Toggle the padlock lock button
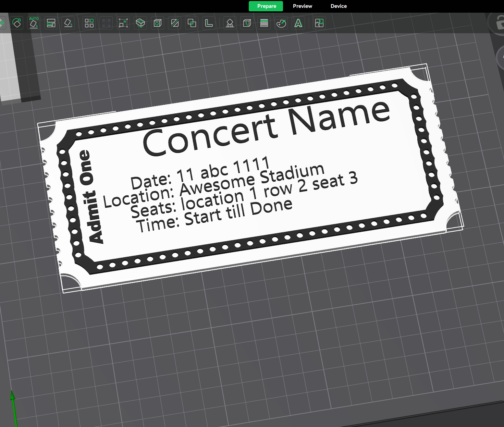 click(x=499, y=23)
